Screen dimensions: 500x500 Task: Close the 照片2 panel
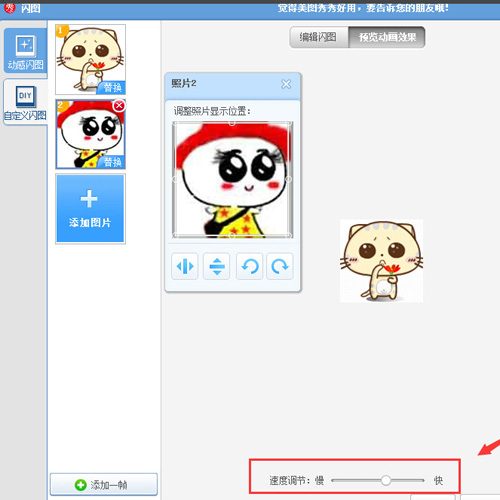pyautogui.click(x=286, y=84)
